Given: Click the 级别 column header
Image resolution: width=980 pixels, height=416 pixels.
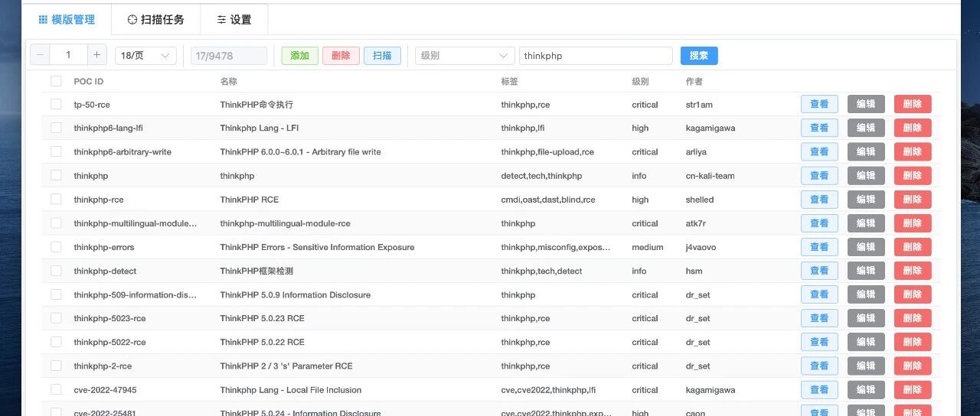Looking at the screenshot, I should 641,81.
